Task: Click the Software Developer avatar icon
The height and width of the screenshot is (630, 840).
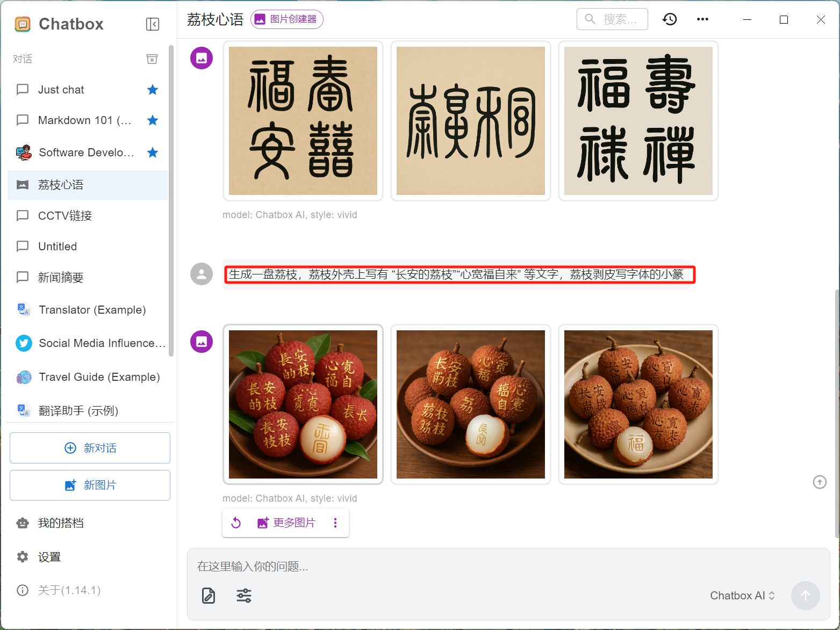Action: 24,153
